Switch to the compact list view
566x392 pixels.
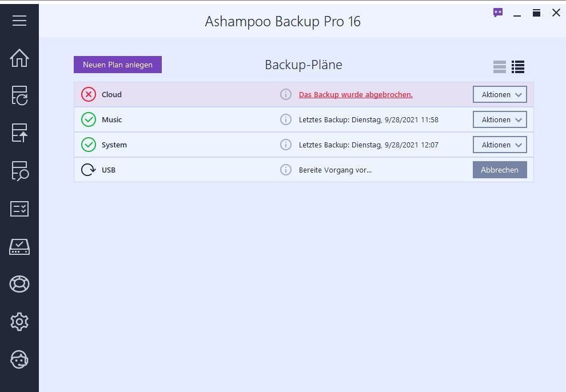(500, 67)
